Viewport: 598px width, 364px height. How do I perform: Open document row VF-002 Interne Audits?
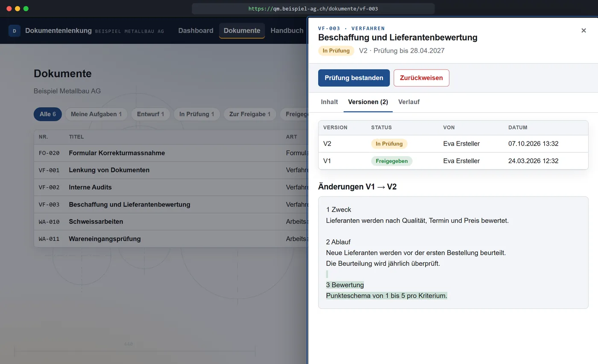(x=170, y=187)
